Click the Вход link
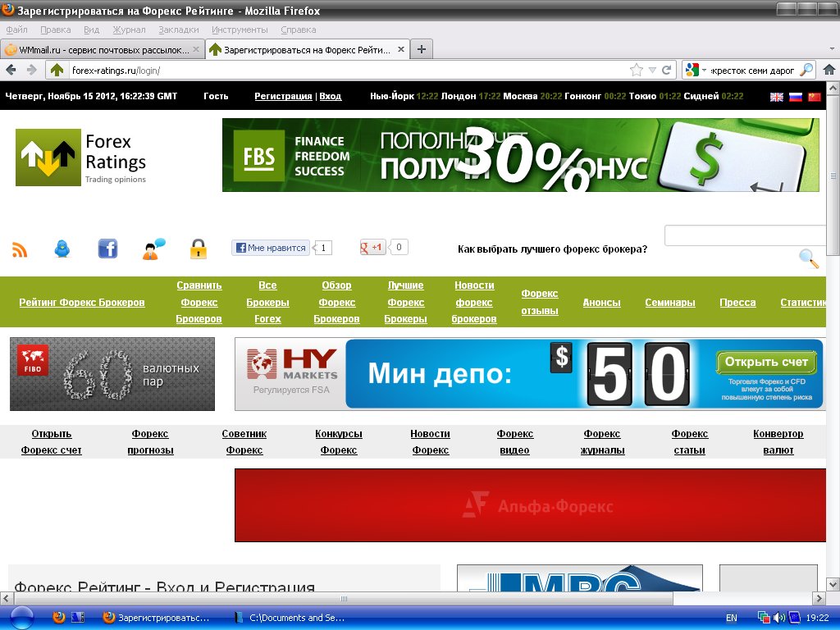Screen dimensions: 840x630 330,97
